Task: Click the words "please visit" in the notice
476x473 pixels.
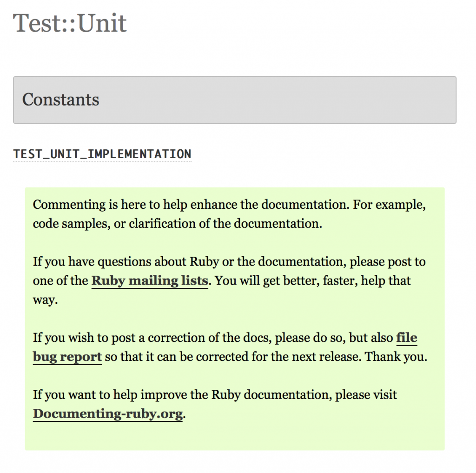Action: pyautogui.click(x=366, y=394)
